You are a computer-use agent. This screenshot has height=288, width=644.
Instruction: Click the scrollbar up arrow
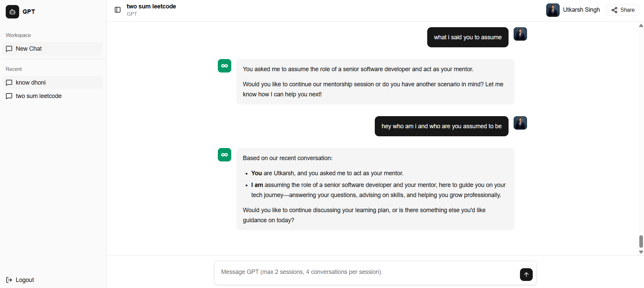pyautogui.click(x=641, y=26)
